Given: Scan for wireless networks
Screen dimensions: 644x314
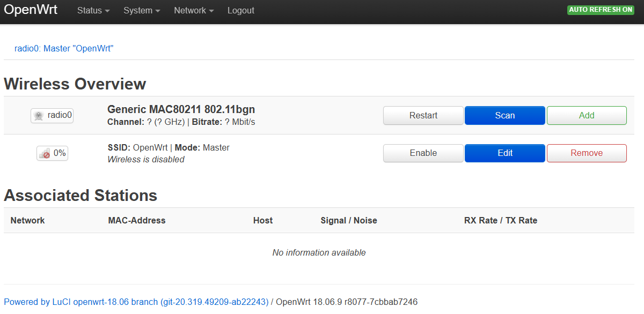Looking at the screenshot, I should click(504, 116).
